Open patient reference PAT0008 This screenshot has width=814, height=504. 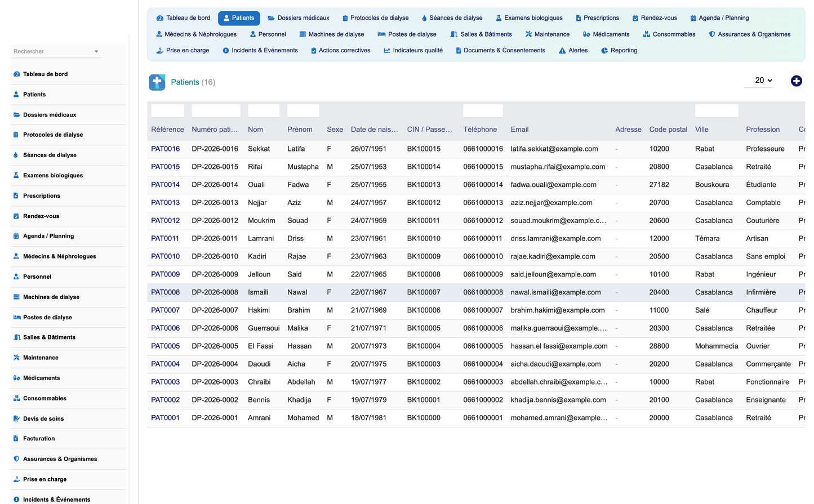(x=166, y=292)
